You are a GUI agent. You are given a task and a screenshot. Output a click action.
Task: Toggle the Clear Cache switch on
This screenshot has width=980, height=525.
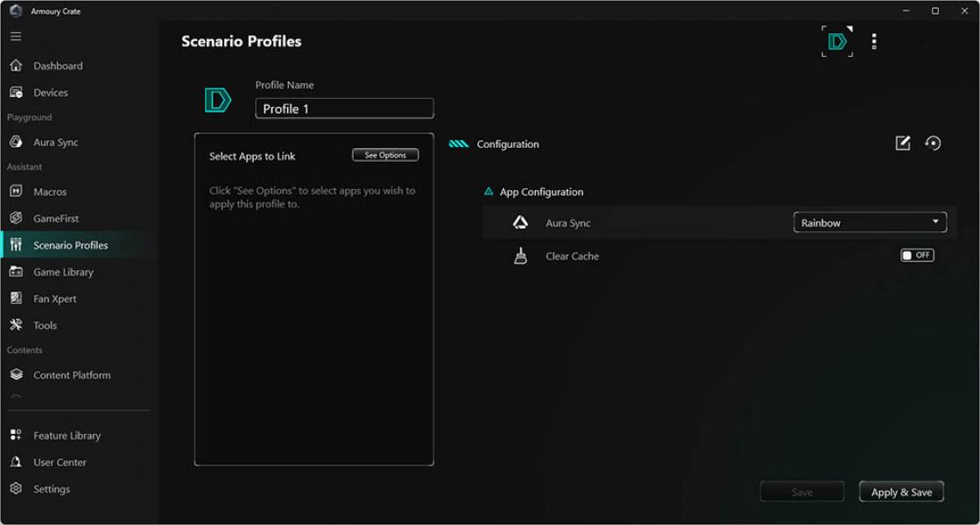[x=917, y=255]
